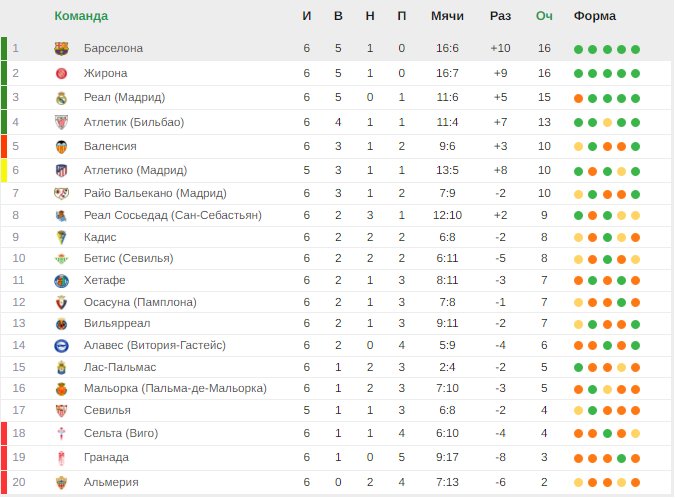The image size is (675, 498).
Task: Click the Алавес blue circular crest
Action: [62, 346]
